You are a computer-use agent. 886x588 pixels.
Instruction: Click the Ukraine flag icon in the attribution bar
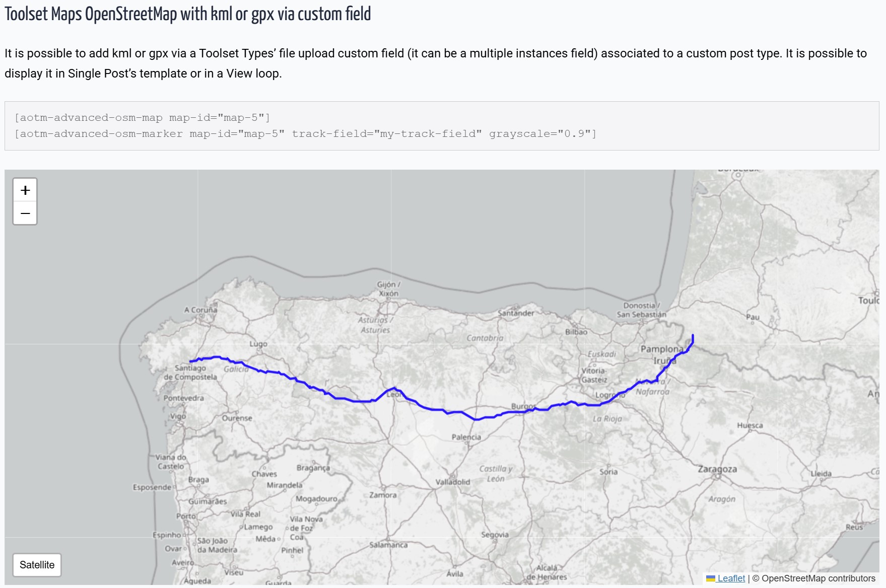tap(710, 578)
